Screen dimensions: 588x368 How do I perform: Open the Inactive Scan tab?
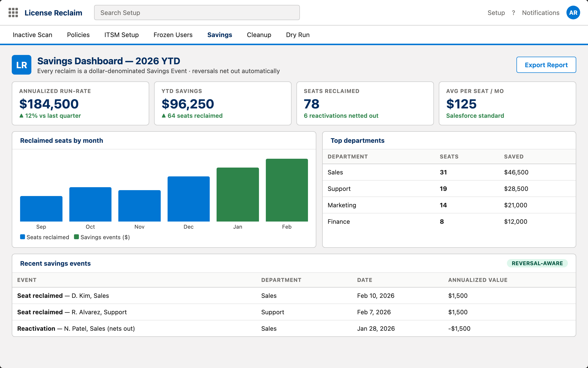coord(32,35)
